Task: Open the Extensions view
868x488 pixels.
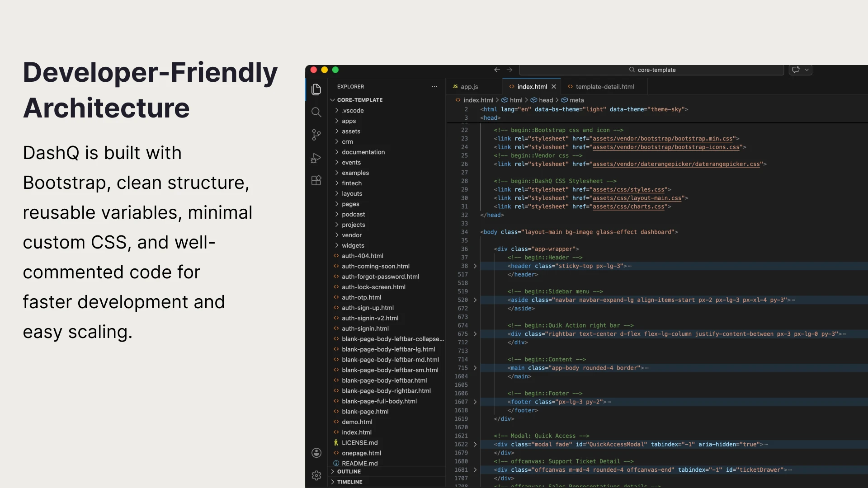Action: pyautogui.click(x=316, y=180)
